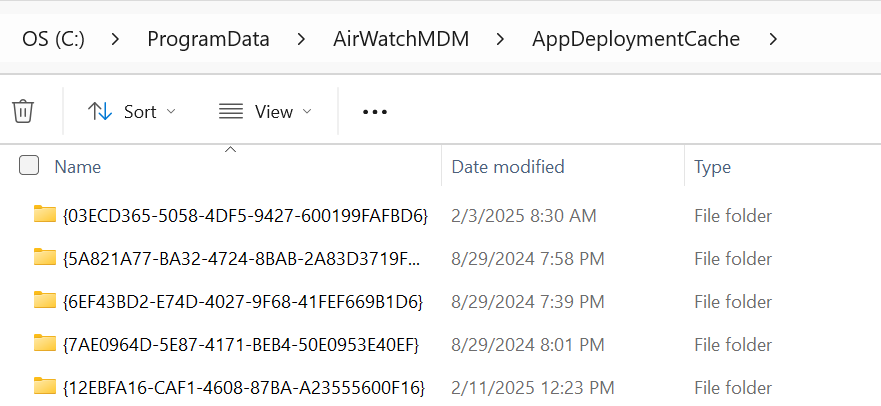Click folder icon for {12EBFA16-CAF1-4608 entry
This screenshot has height=406, width=881.
(x=44, y=386)
